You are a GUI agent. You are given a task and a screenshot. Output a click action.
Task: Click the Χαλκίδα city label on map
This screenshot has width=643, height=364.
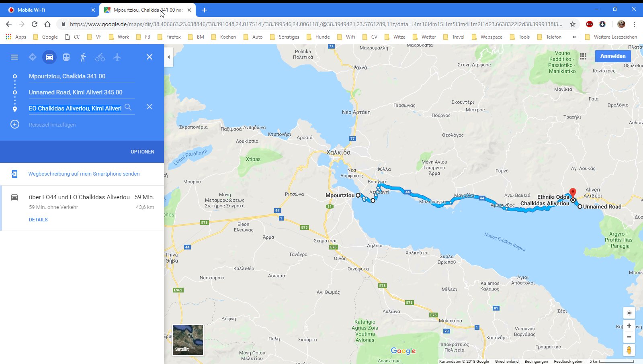338,152
